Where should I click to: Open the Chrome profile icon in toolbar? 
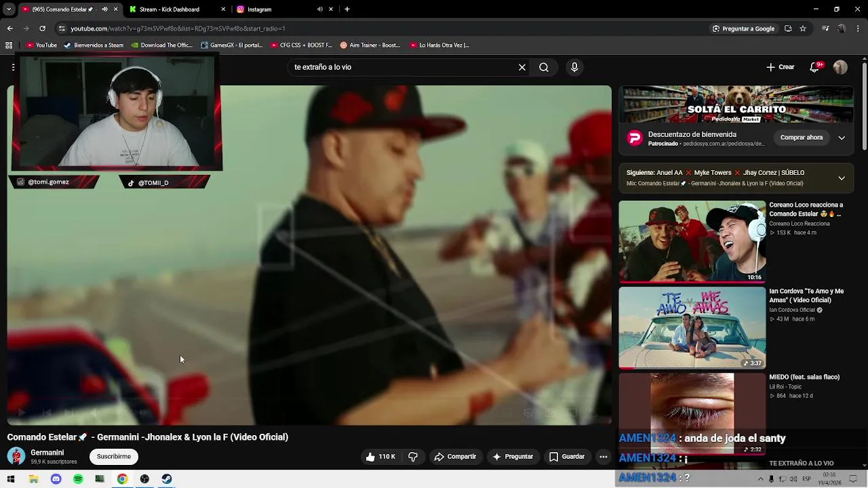point(842,28)
